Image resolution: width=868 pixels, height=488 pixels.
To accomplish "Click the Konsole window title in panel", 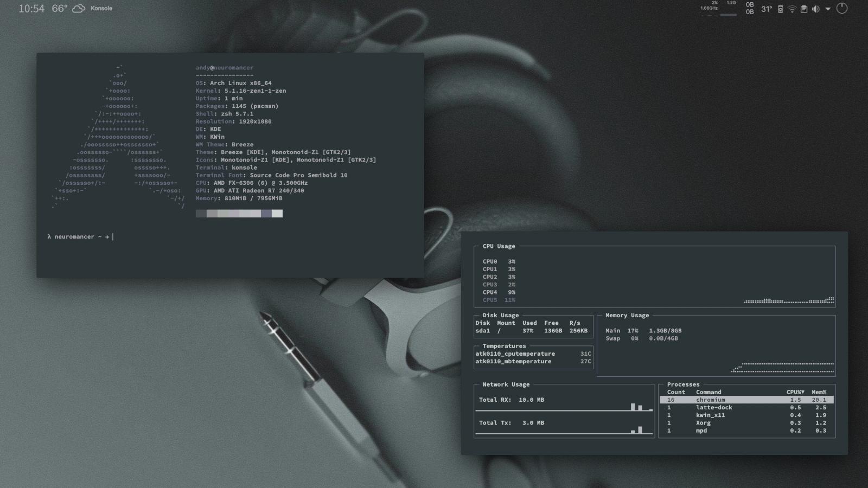I will coord(101,9).
